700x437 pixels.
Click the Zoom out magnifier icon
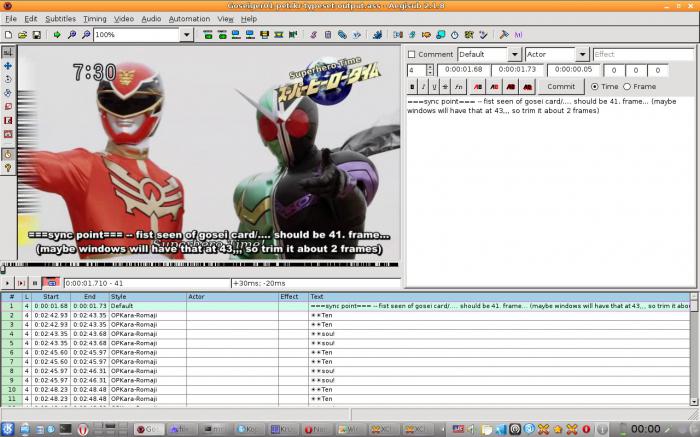click(x=86, y=35)
